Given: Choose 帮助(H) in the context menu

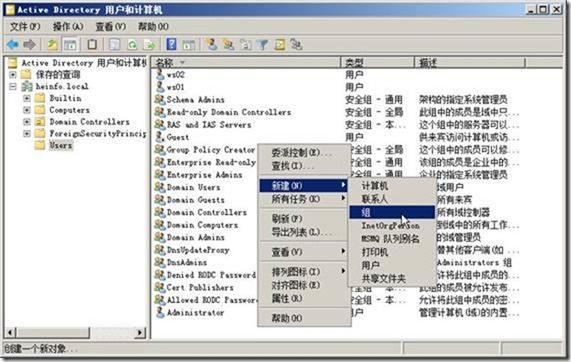Looking at the screenshot, I should (304, 318).
